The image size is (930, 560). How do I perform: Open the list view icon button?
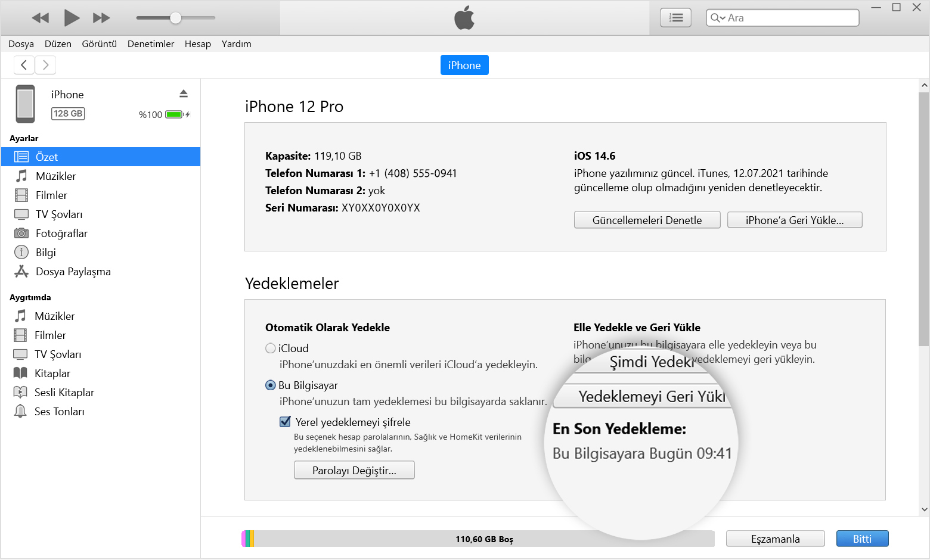(675, 18)
